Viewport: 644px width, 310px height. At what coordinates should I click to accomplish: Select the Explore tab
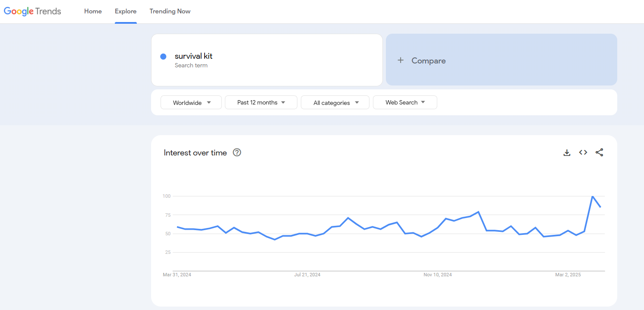click(x=126, y=11)
